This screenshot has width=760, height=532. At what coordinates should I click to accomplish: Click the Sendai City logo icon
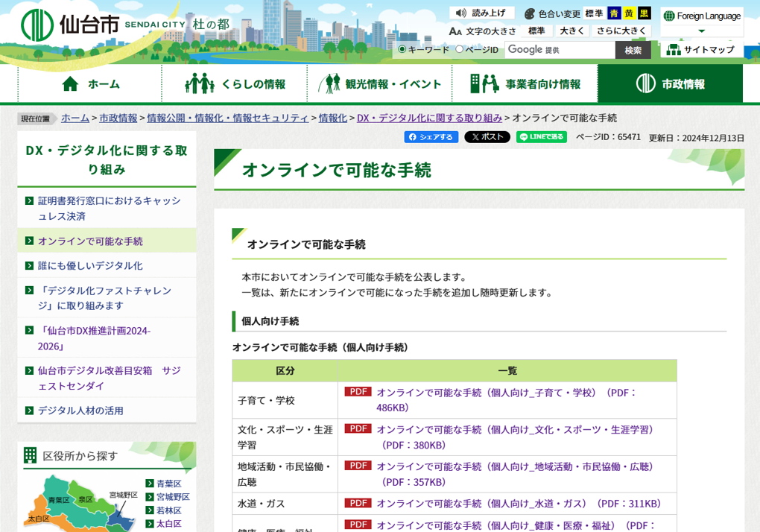[x=37, y=25]
